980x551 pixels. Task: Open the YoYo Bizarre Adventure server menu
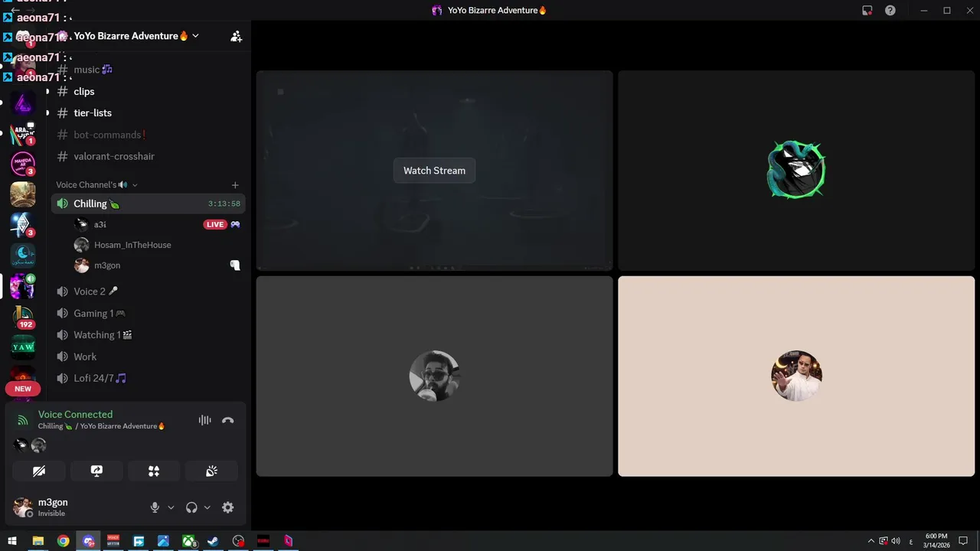tap(136, 36)
